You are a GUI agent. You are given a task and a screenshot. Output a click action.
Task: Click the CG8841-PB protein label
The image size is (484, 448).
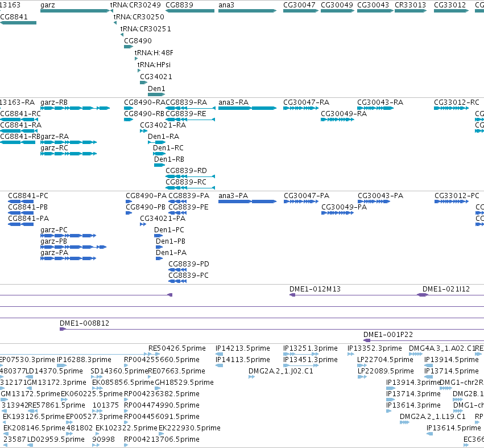tap(28, 207)
